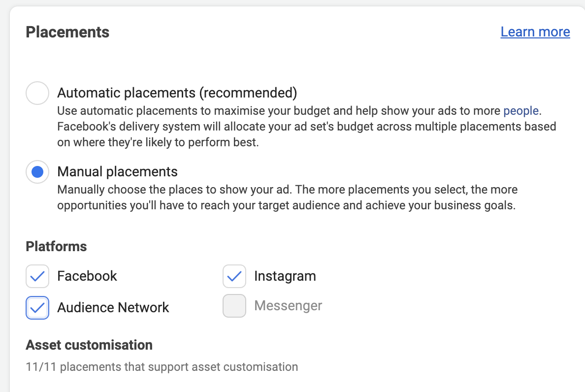Follow the blue "people" link

[x=520, y=111]
